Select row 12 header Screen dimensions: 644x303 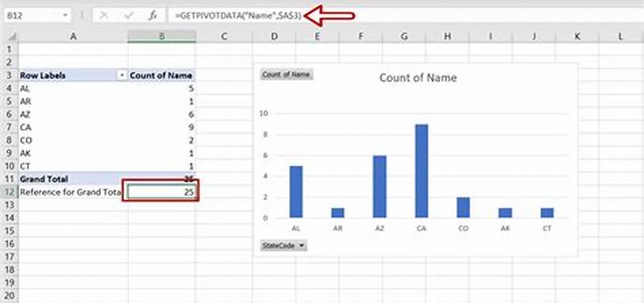pyautogui.click(x=10, y=192)
